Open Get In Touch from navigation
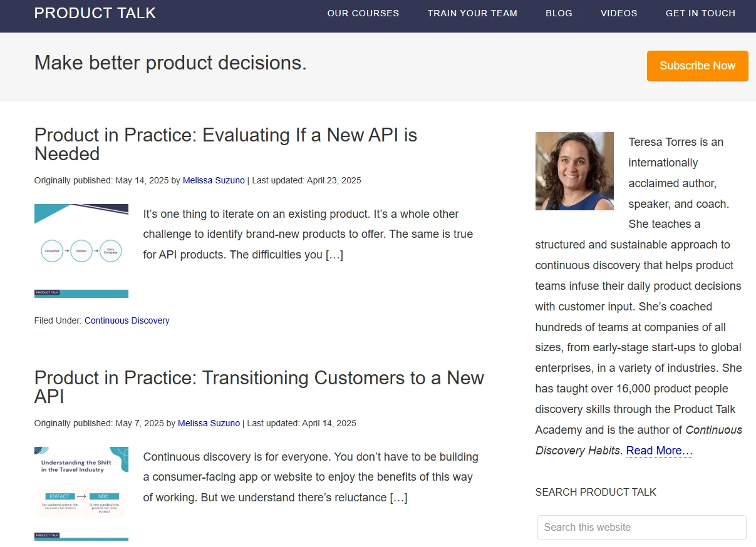756x547 pixels. pos(700,13)
